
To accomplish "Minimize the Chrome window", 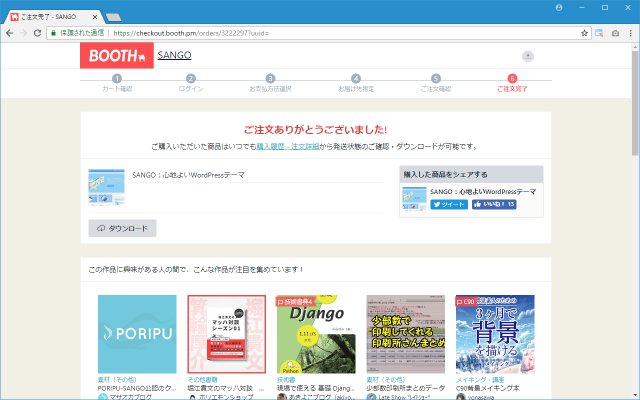I will point(582,7).
